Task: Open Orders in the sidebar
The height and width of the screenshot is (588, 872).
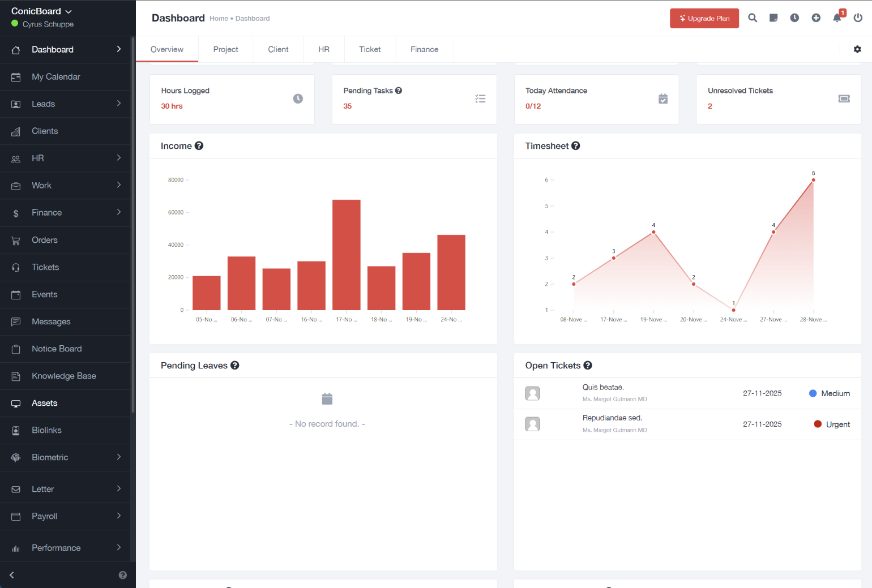Action: tap(65, 240)
